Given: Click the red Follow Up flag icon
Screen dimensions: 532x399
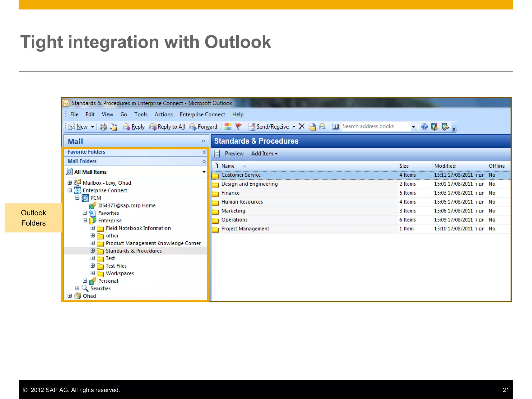Looking at the screenshot, I should [238, 127].
